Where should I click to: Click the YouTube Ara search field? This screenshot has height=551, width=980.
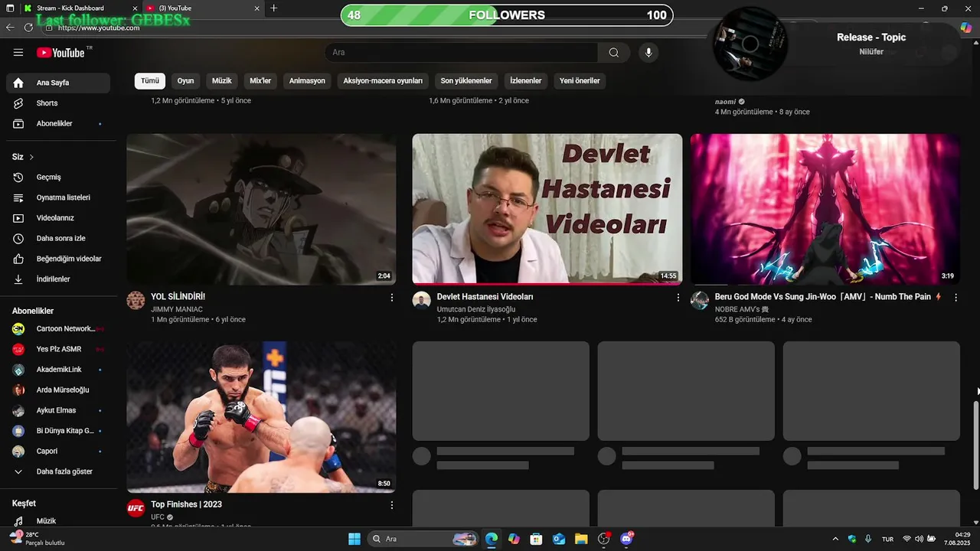pos(462,53)
